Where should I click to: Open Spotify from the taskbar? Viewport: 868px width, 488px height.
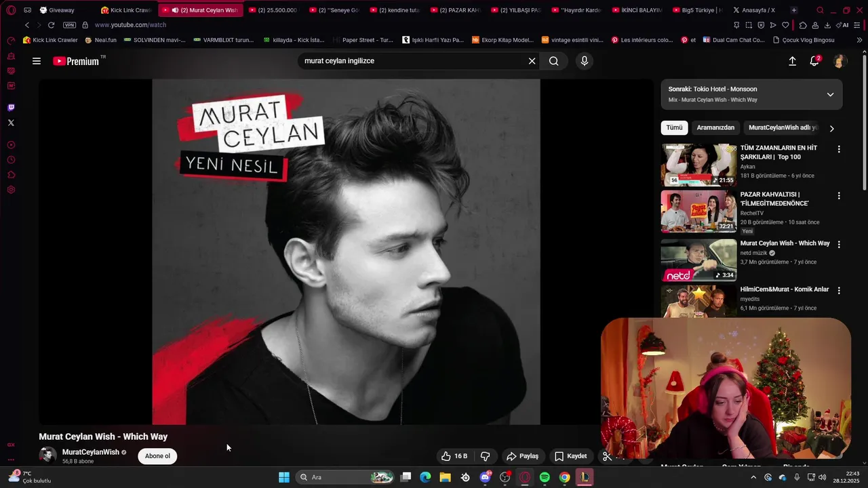tap(545, 477)
